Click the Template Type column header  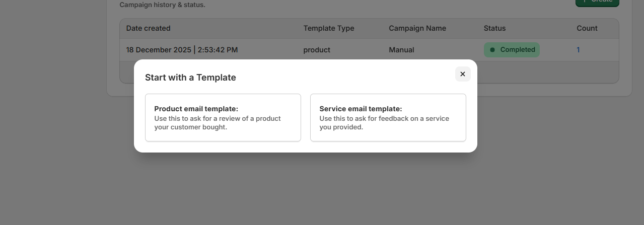click(x=328, y=28)
